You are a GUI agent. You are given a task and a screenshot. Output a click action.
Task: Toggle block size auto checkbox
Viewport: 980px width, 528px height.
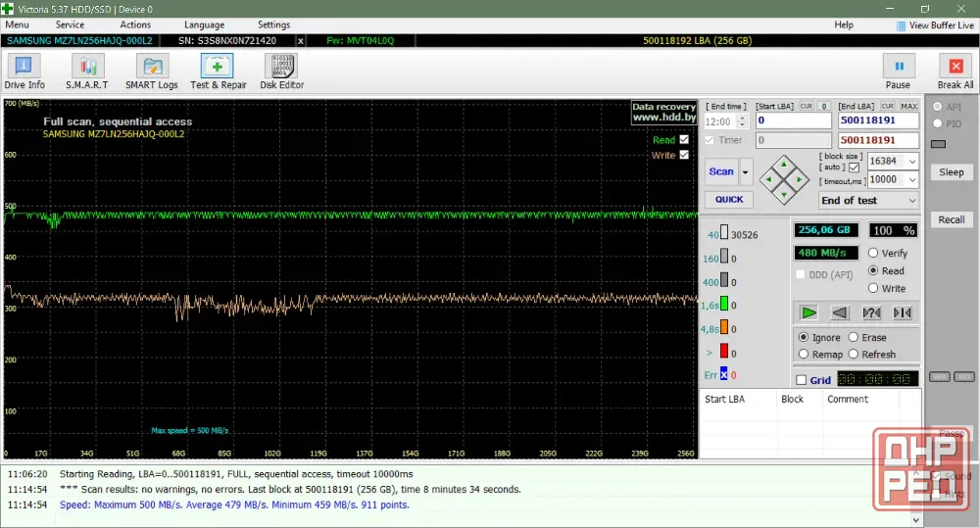point(854,168)
